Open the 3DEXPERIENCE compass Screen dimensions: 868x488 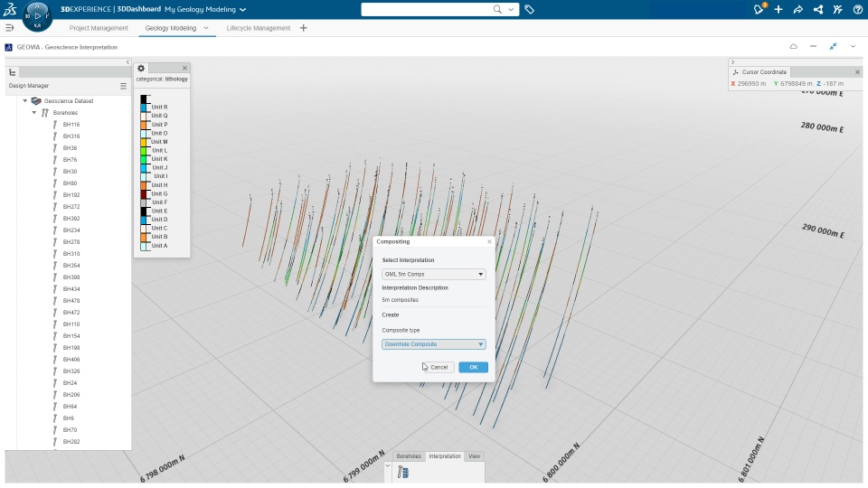pyautogui.click(x=37, y=15)
